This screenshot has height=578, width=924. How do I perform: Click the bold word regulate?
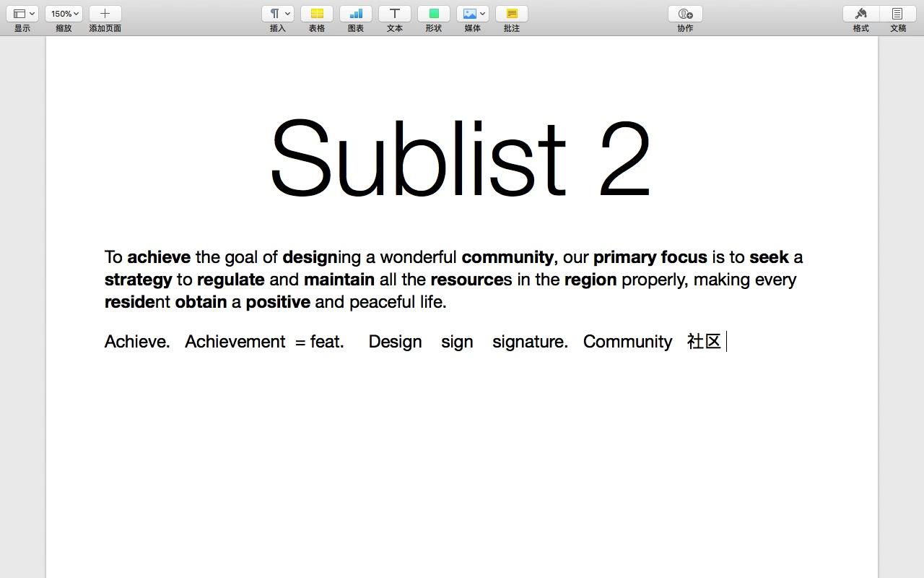pyautogui.click(x=230, y=280)
